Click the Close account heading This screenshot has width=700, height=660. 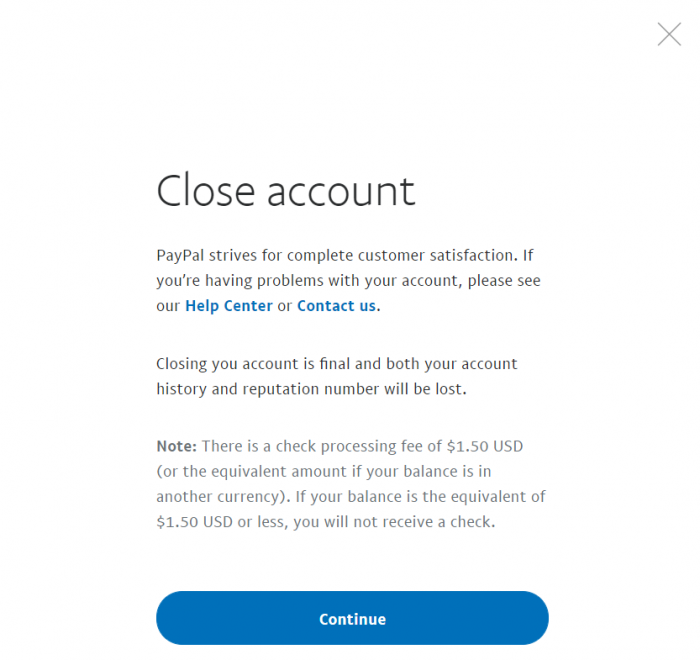pos(285,190)
